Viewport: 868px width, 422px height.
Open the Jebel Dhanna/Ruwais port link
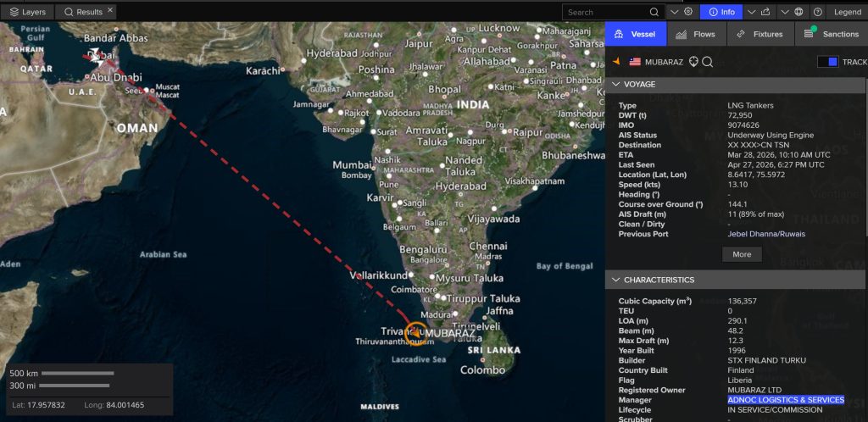click(766, 234)
